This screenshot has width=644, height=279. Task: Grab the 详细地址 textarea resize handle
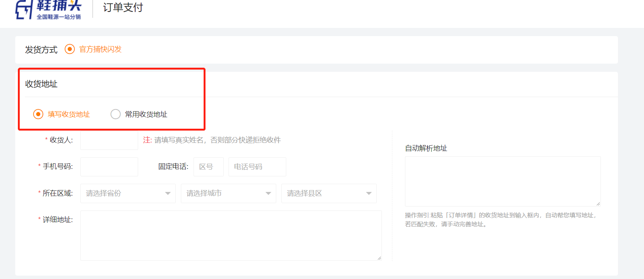pyautogui.click(x=379, y=258)
